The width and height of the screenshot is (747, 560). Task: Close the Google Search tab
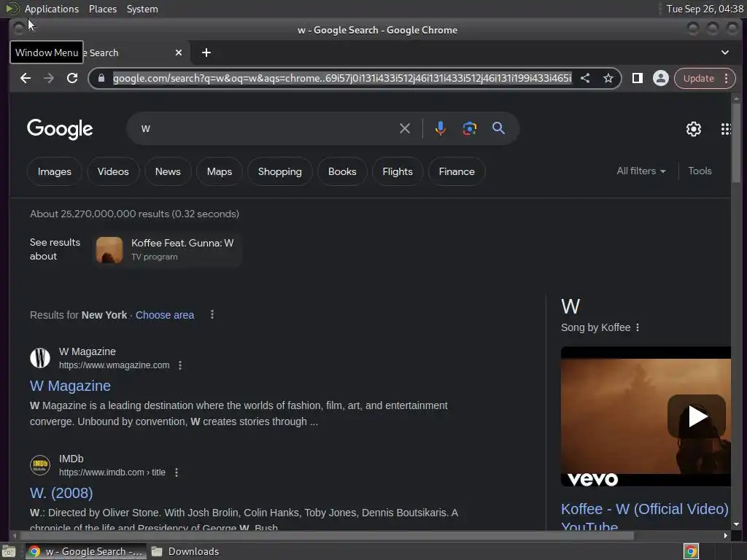[179, 52]
